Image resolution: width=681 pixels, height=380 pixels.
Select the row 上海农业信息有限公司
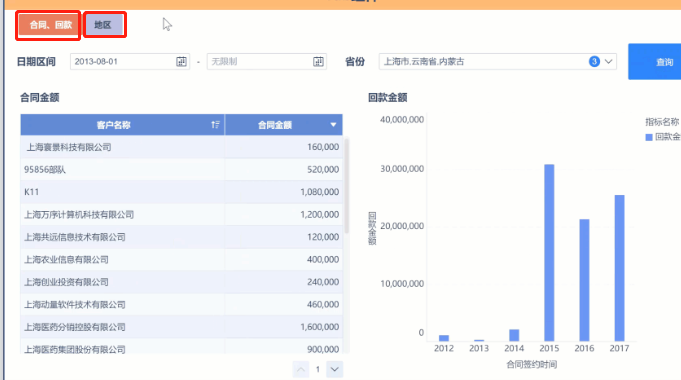tap(182, 260)
